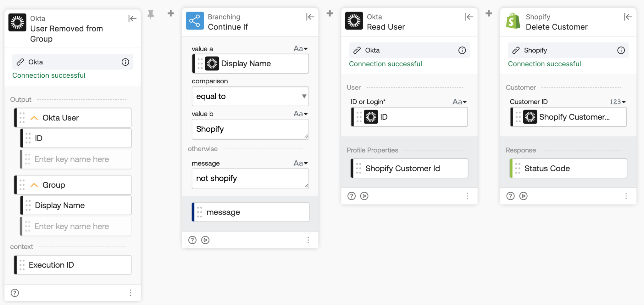Add a card before Continue If
Screen dimensions: 644x305
point(171,13)
